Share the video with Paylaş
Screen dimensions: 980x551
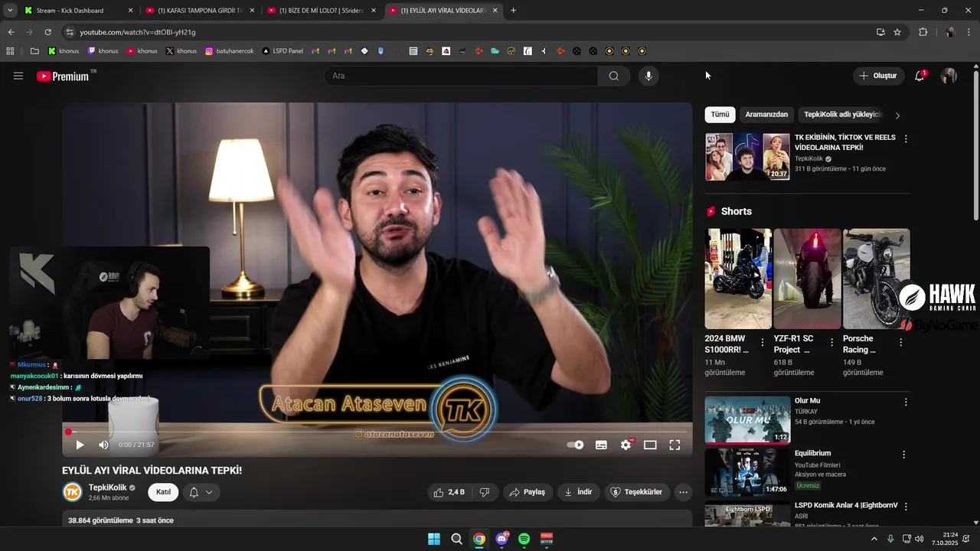527,492
